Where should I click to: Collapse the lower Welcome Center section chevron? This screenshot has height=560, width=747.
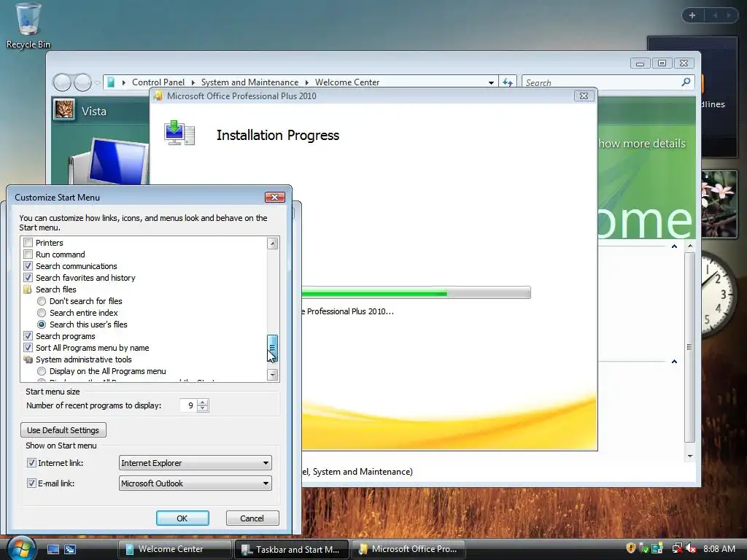coord(674,362)
